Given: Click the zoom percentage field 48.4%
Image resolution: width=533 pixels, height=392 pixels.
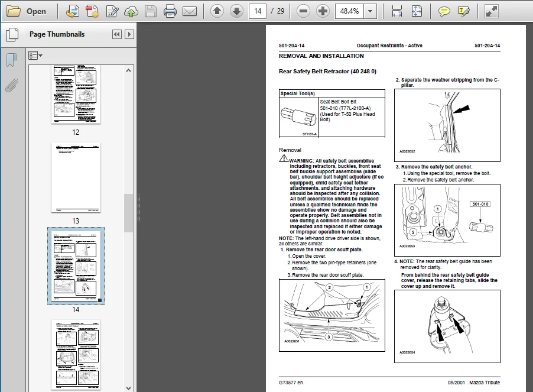Looking at the screenshot, I should click(x=349, y=11).
